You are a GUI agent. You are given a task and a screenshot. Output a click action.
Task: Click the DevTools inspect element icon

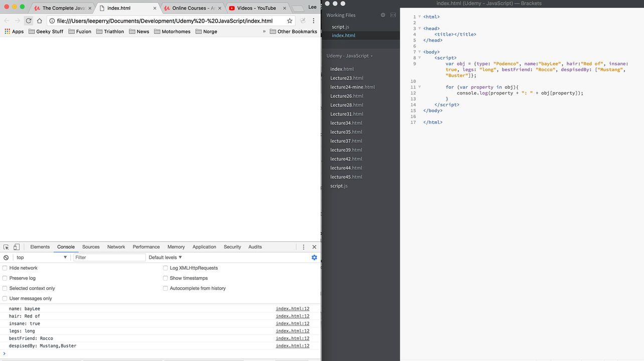[6, 247]
